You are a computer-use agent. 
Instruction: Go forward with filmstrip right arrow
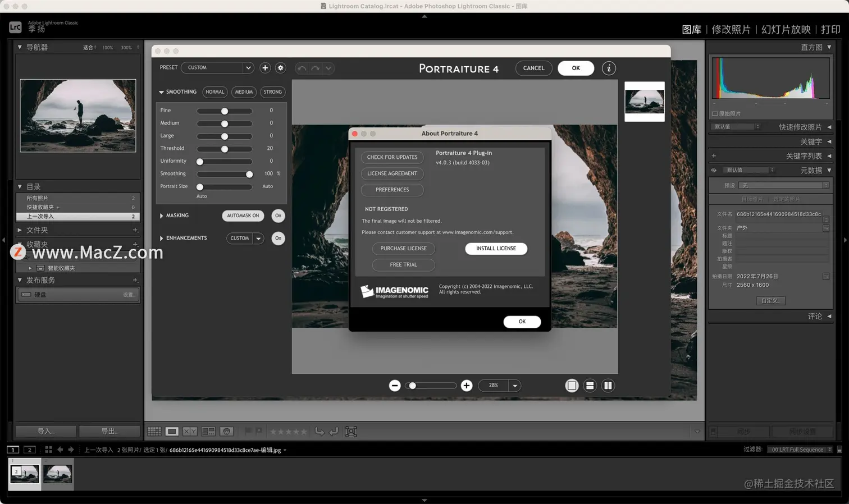point(71,450)
